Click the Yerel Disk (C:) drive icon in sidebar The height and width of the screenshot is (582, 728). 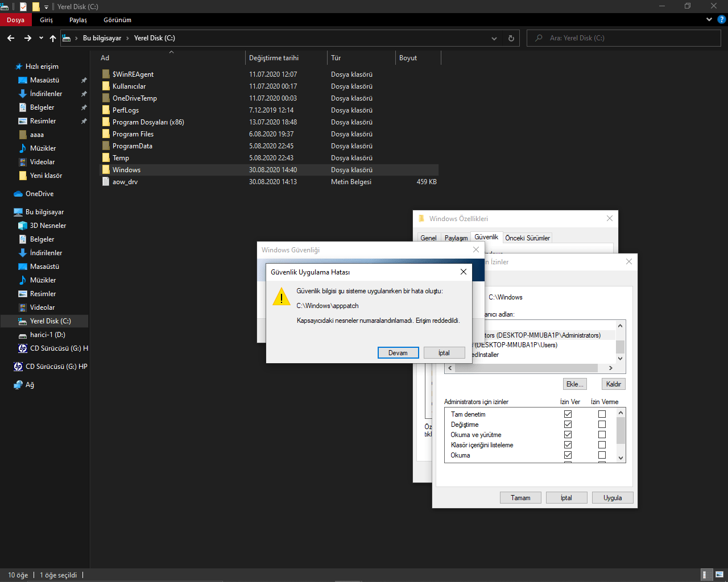click(x=23, y=321)
